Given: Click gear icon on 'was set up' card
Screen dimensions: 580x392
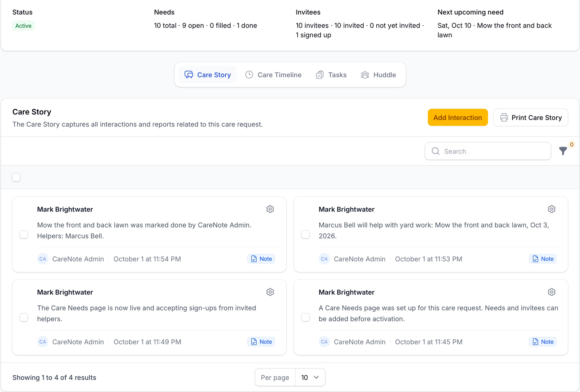Looking at the screenshot, I should point(552,292).
